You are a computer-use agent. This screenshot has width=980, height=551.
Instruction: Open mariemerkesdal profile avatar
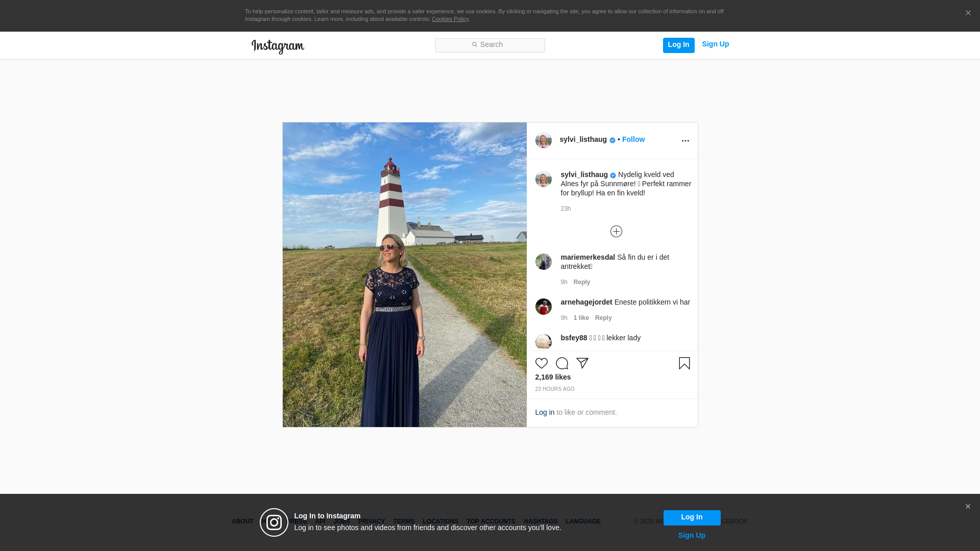click(543, 262)
